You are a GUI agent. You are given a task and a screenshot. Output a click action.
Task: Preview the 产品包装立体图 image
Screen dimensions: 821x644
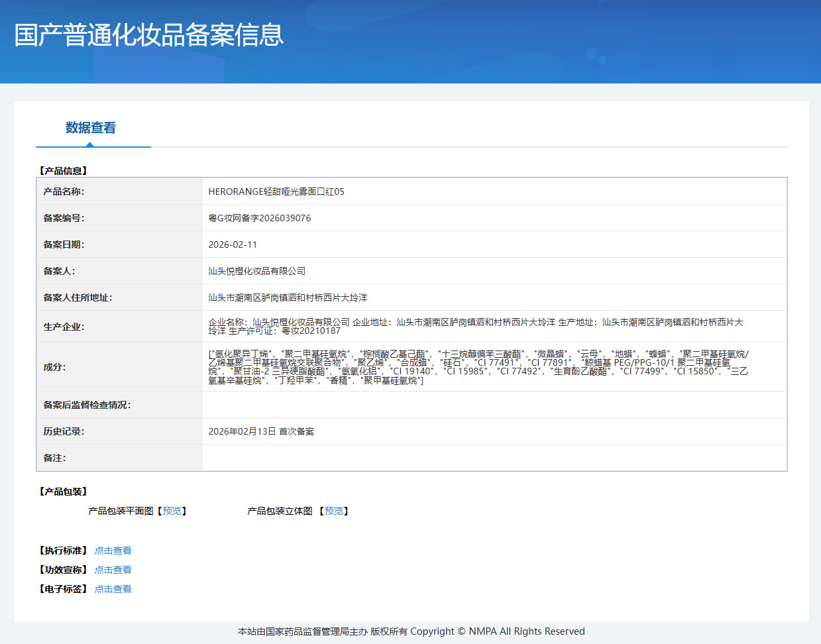point(333,511)
